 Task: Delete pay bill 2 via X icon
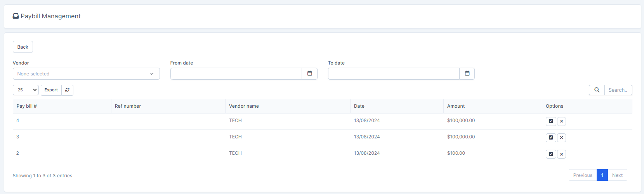pyautogui.click(x=561, y=154)
